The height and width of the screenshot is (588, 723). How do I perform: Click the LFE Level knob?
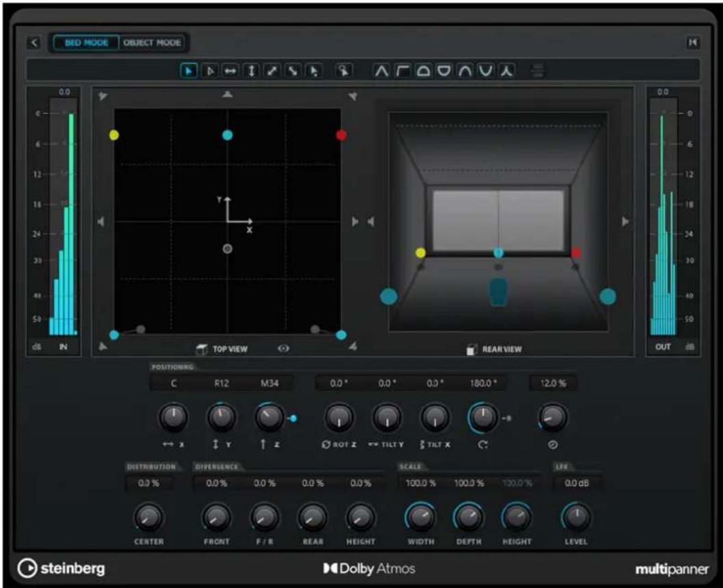[x=577, y=517]
